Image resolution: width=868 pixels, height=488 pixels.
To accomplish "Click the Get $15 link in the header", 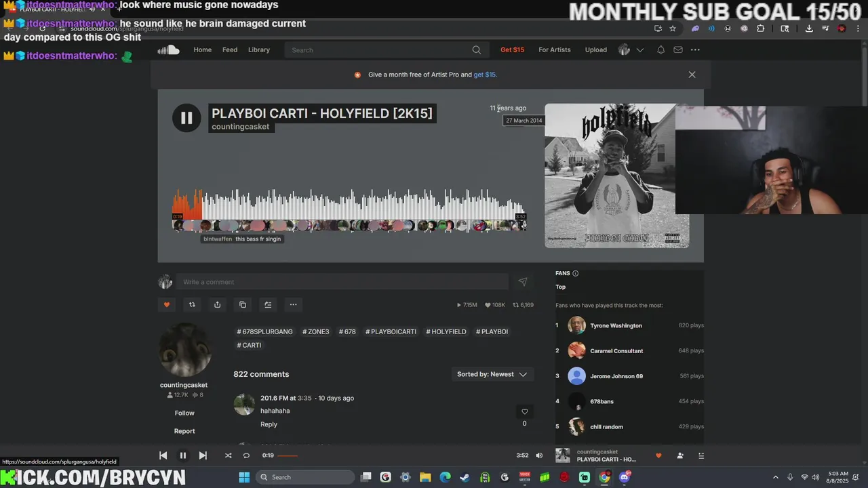I will point(512,49).
